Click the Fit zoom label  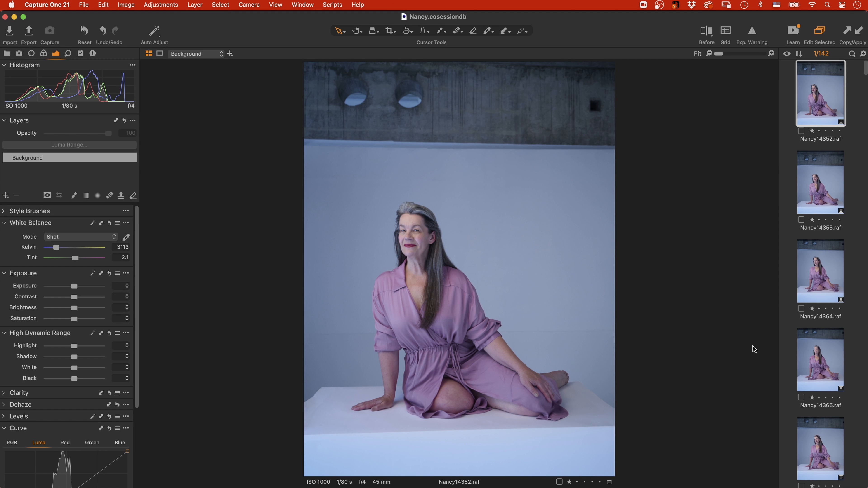pyautogui.click(x=697, y=54)
